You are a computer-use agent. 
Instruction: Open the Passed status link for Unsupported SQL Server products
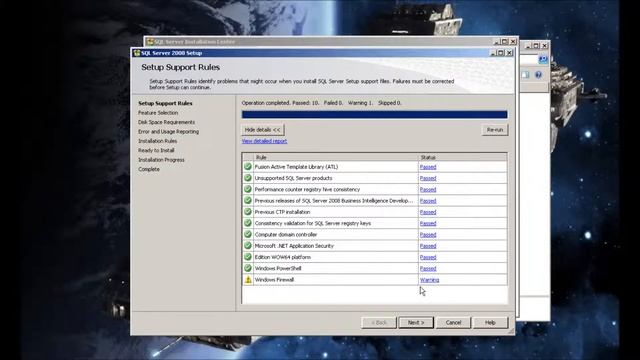(428, 178)
